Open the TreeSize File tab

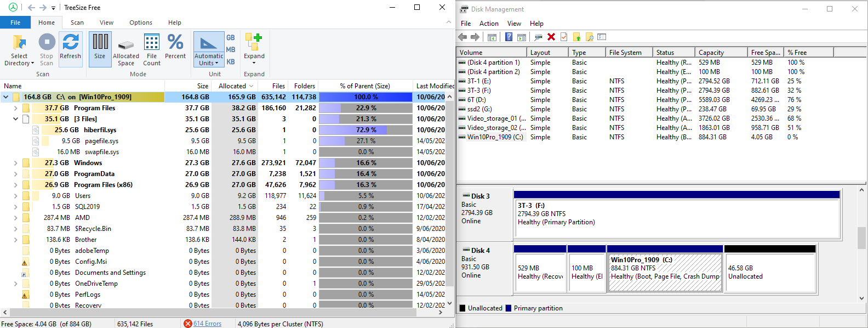pyautogui.click(x=15, y=22)
